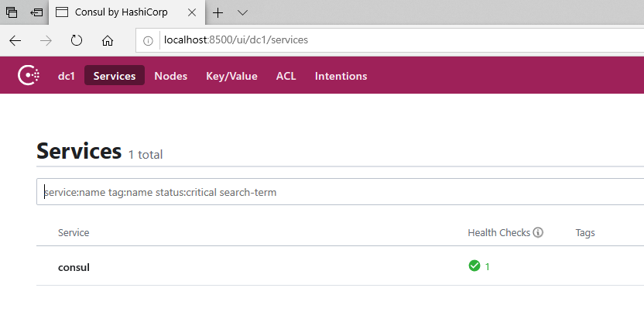The width and height of the screenshot is (644, 312).
Task: Click the browser back arrow
Action: coord(15,40)
